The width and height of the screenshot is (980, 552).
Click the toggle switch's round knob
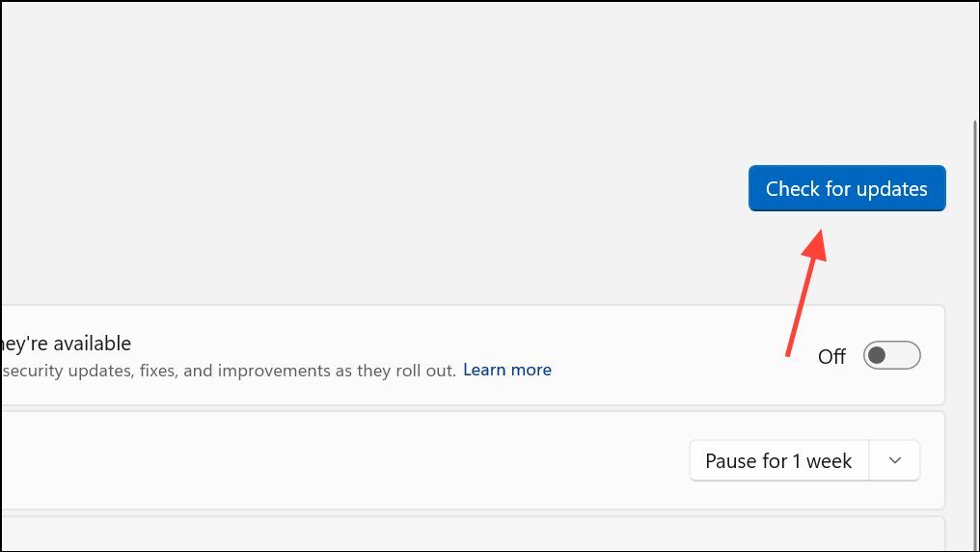click(877, 356)
